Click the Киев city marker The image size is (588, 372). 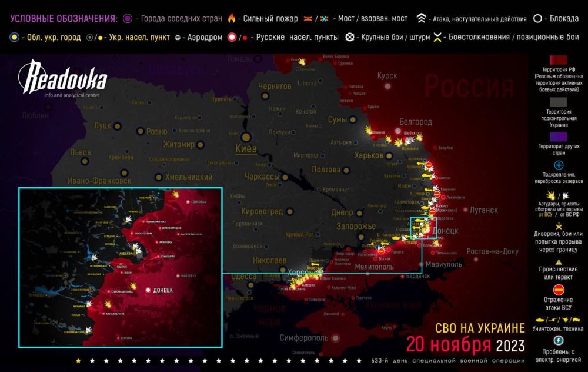tap(246, 137)
